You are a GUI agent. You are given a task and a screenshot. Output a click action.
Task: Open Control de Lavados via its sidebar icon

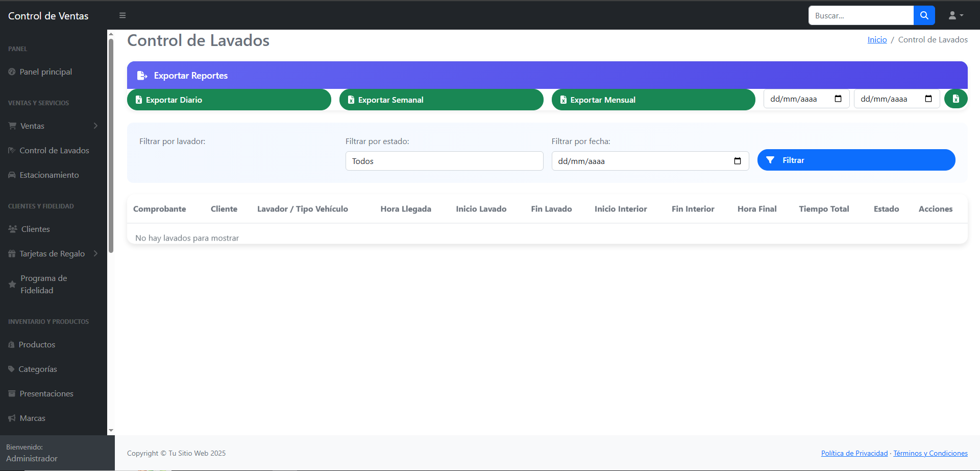click(11, 150)
